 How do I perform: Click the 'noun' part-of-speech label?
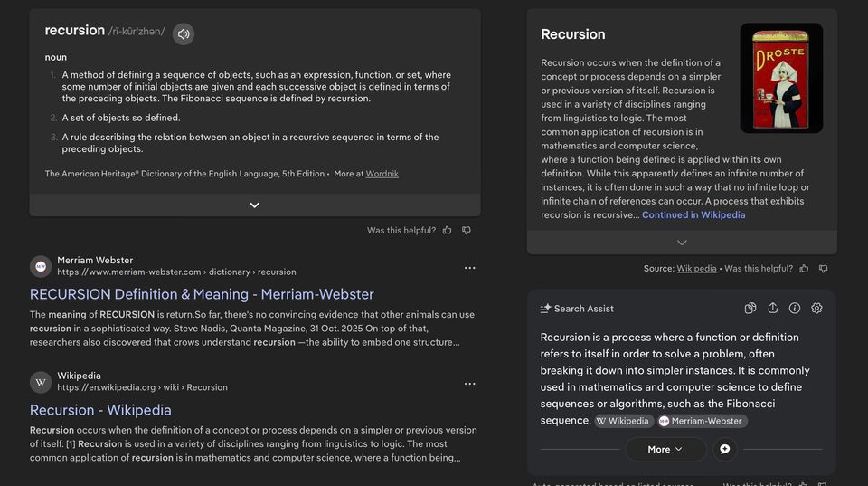[56, 57]
